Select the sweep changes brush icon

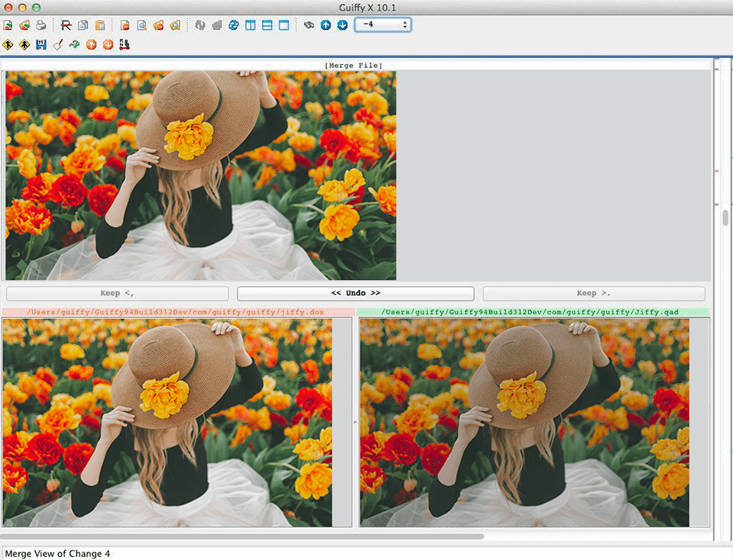click(x=57, y=44)
